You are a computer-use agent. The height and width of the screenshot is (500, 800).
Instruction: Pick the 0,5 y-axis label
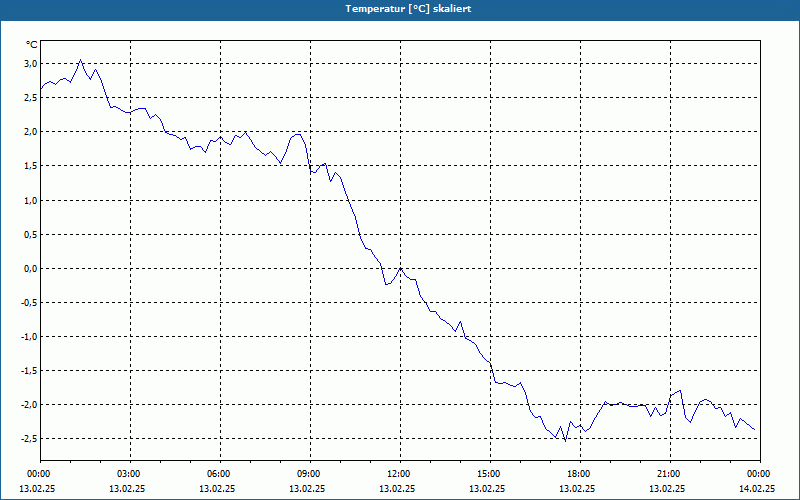[x=31, y=235]
